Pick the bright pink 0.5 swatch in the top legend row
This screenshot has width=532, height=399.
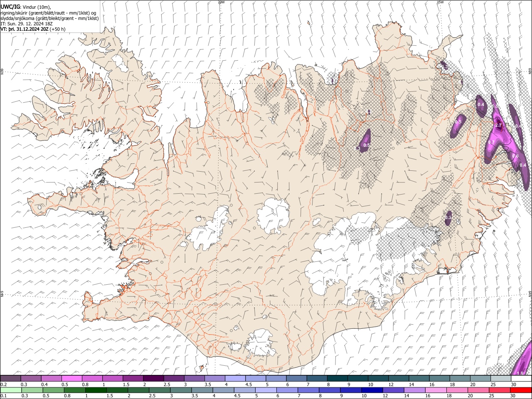pos(71,378)
